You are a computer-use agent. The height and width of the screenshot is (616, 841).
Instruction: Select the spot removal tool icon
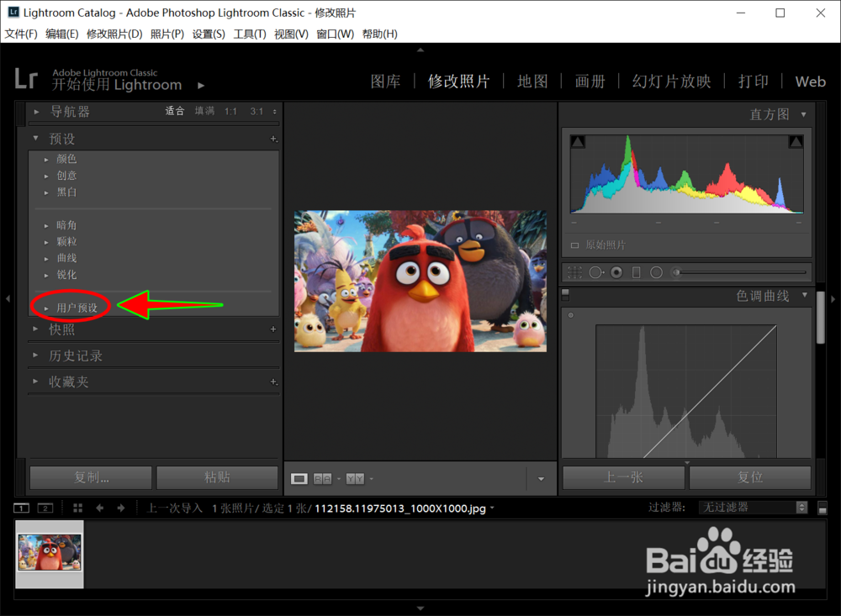coord(596,272)
